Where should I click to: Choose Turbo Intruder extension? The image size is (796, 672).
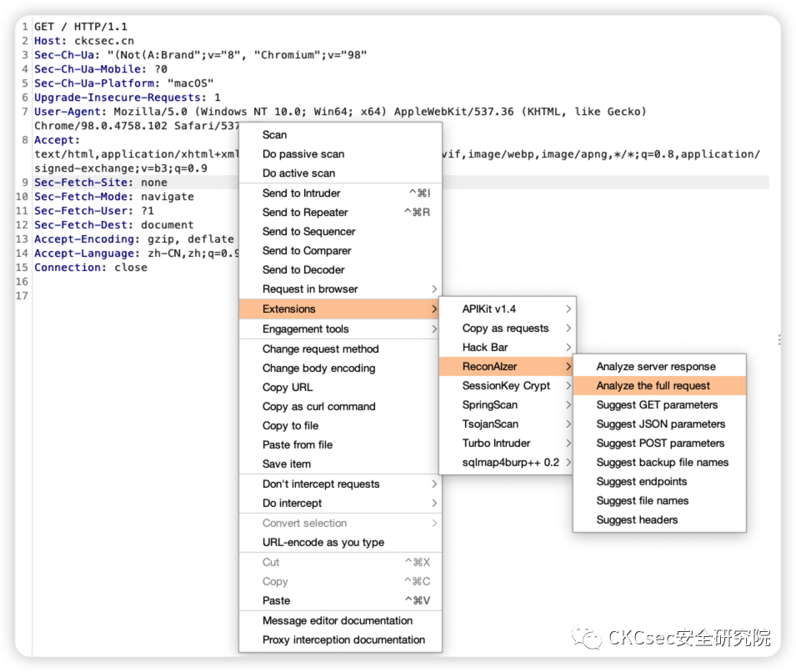point(497,444)
